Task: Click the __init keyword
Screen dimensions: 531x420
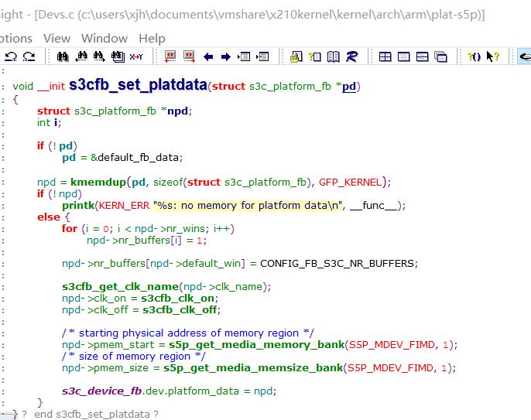Action: 51,87
